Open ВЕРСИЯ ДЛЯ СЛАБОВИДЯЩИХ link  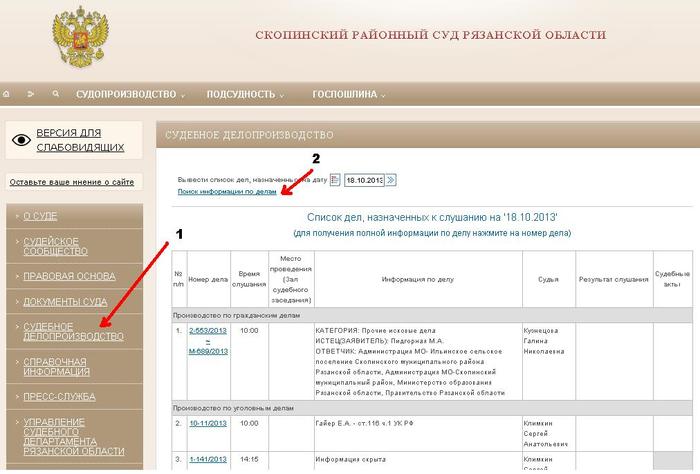[x=80, y=140]
